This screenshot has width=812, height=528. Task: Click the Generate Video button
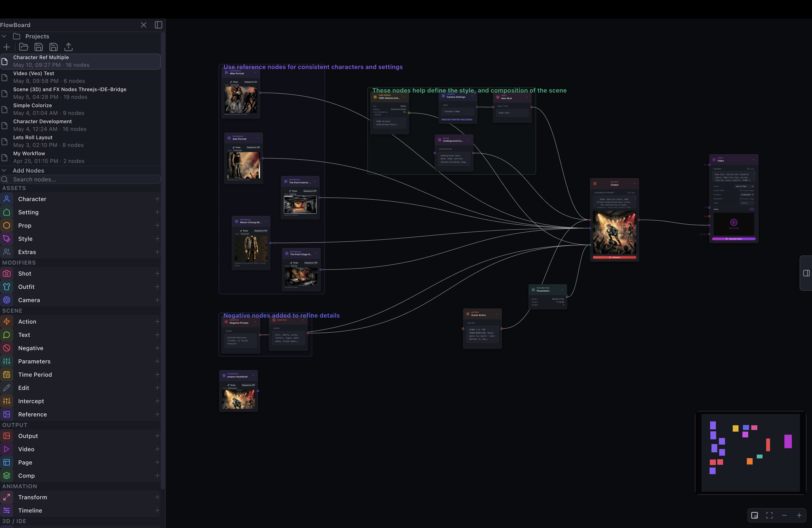734,239
